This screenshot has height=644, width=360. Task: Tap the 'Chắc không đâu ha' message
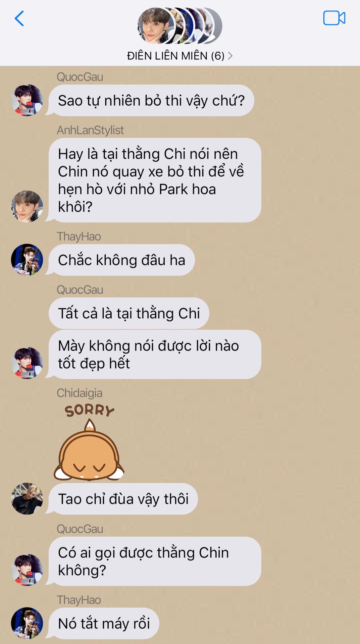(121, 260)
